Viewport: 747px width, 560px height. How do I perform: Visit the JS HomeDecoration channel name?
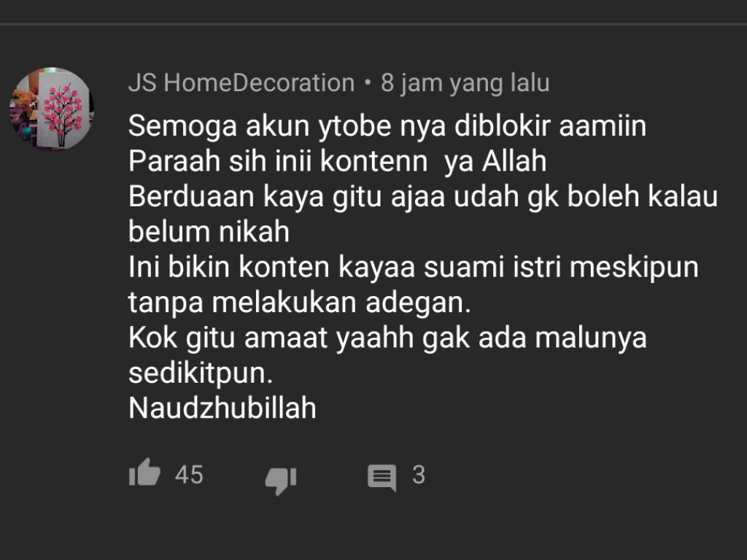[x=241, y=83]
